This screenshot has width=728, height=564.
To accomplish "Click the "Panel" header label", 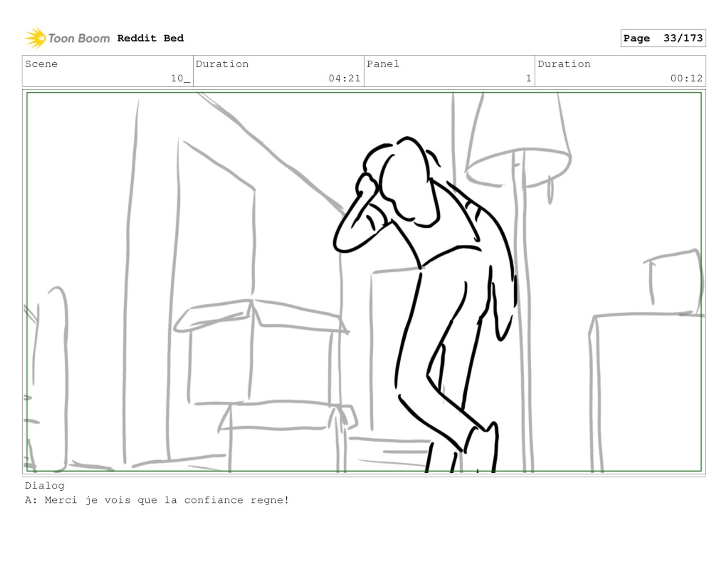I will 383,64.
